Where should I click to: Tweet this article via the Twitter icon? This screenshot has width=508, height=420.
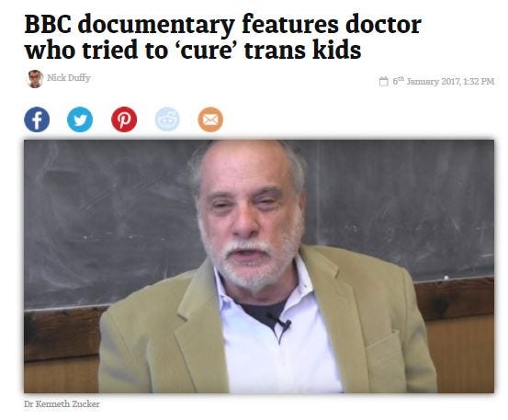coord(80,119)
